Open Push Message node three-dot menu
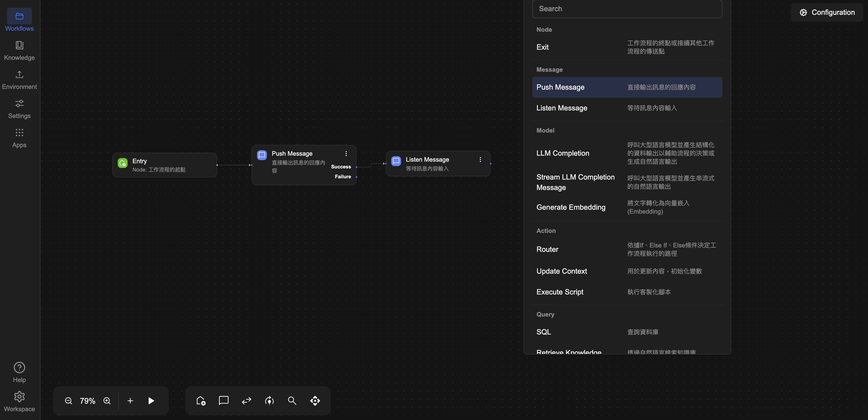 [346, 154]
